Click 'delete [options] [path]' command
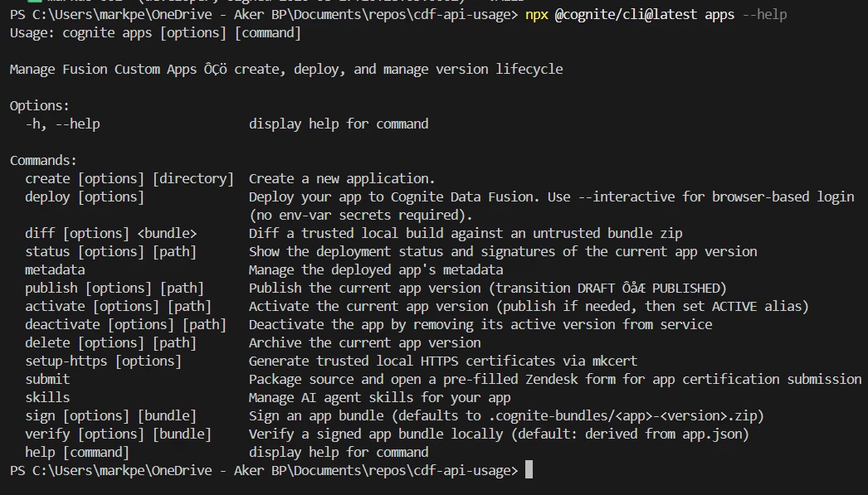 [x=110, y=343]
